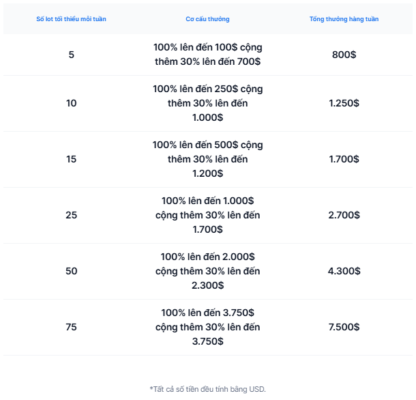Select the minimum lot value 10 cell

(71, 103)
